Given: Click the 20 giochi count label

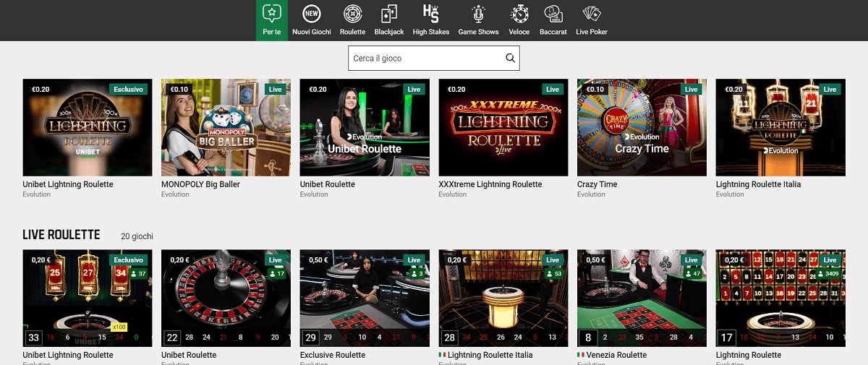Looking at the screenshot, I should pos(137,236).
